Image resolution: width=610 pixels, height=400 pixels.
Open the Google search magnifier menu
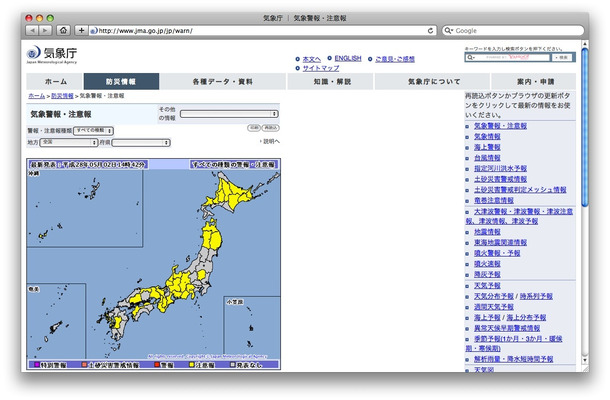click(449, 30)
